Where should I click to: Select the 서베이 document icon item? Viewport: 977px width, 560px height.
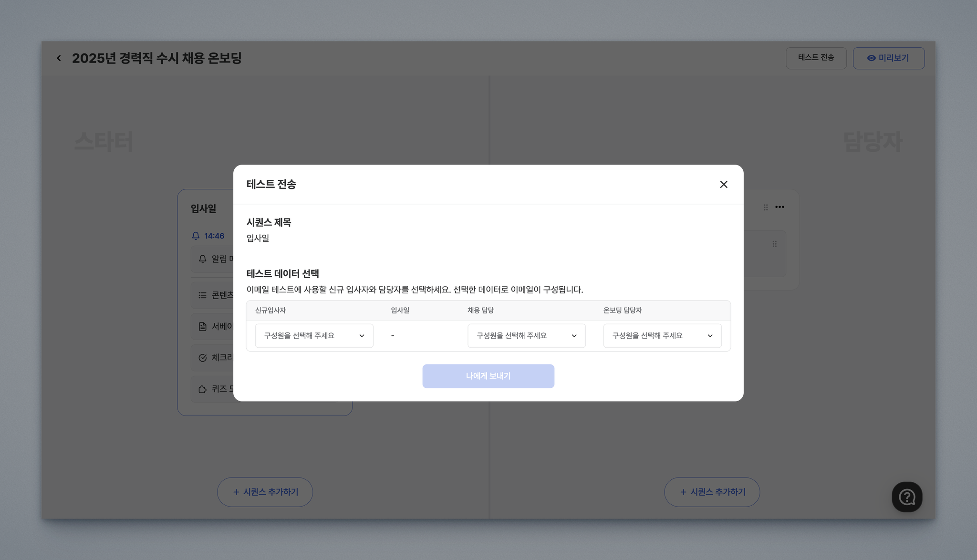click(x=212, y=327)
